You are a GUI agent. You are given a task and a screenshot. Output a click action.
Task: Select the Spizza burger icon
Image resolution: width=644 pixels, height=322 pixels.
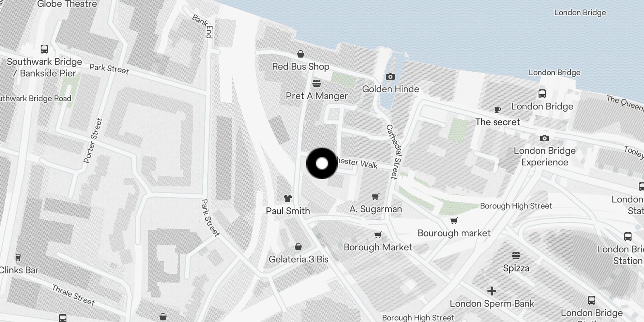(516, 256)
